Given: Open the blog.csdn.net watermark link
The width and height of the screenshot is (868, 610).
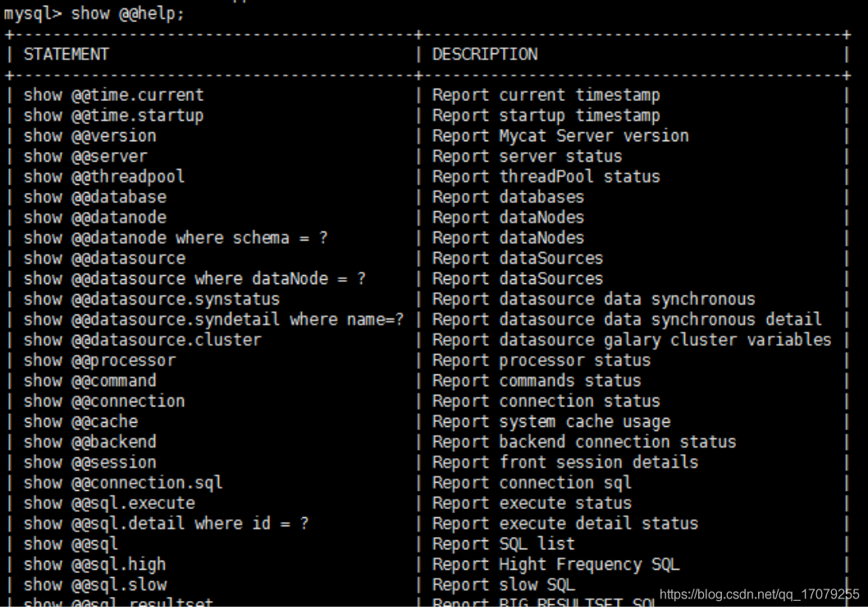Looking at the screenshot, I should pos(759,594).
